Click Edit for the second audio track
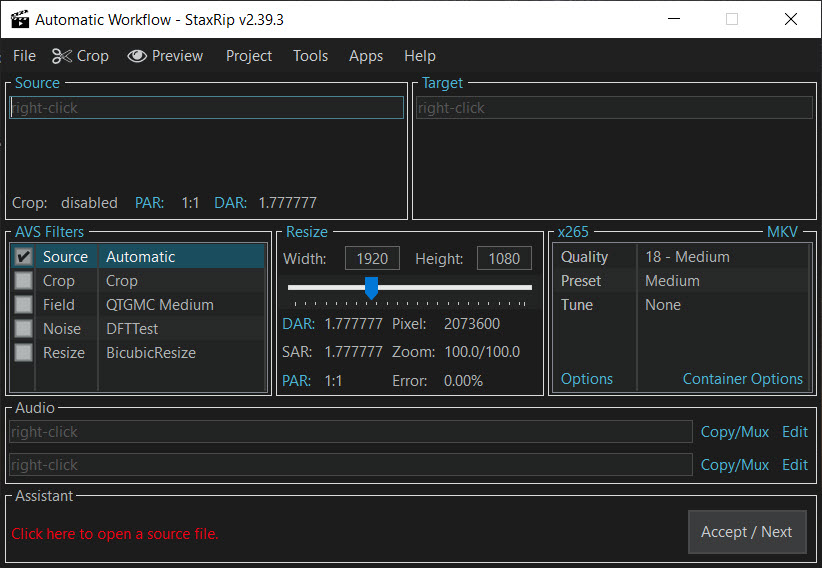The image size is (822, 568). [795, 465]
